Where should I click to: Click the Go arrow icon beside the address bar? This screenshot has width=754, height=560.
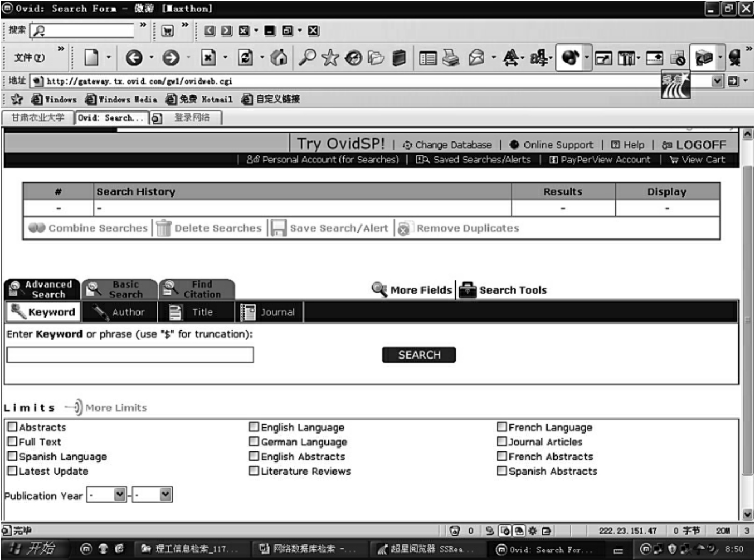point(733,81)
